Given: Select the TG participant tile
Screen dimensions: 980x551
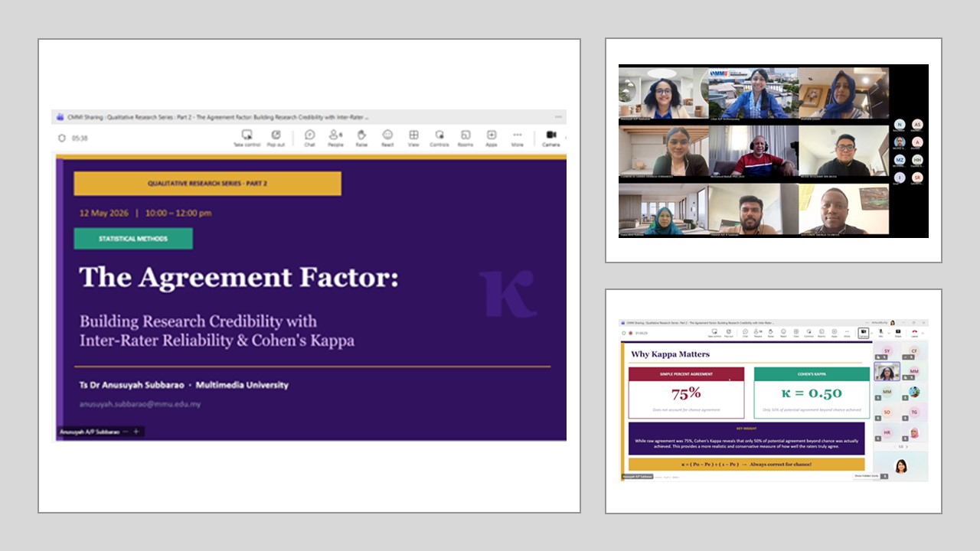Looking at the screenshot, I should [x=914, y=412].
